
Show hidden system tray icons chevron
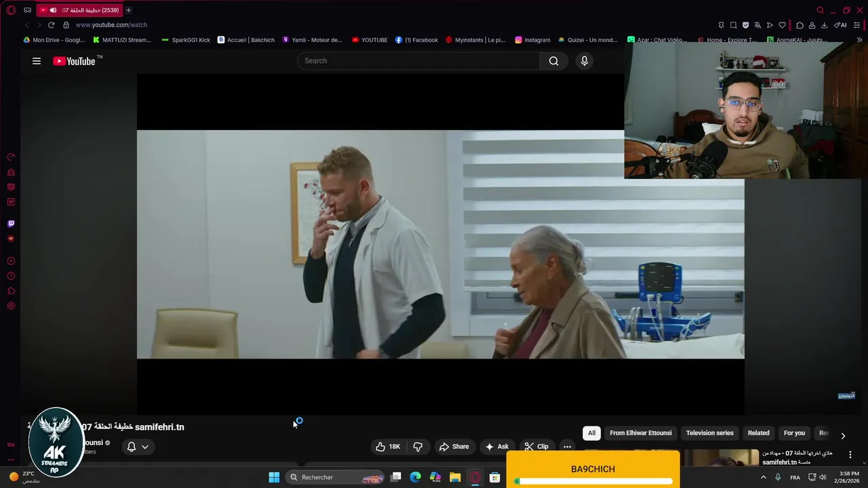point(764,477)
